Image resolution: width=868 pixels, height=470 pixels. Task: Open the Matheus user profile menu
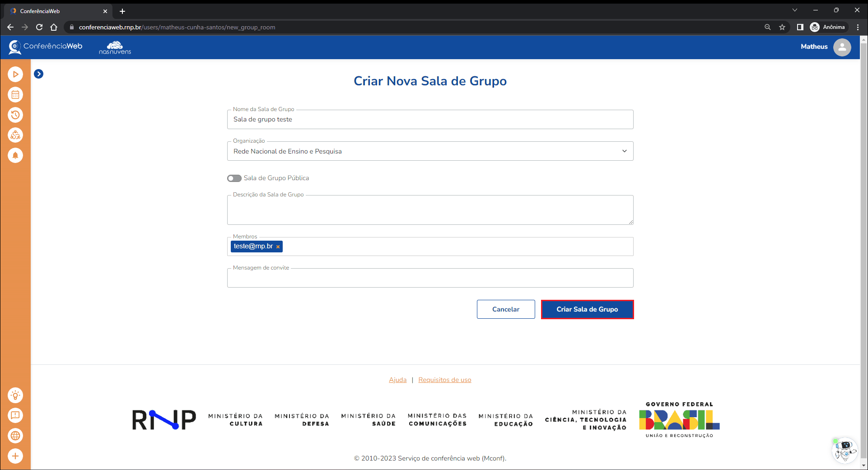coord(842,47)
